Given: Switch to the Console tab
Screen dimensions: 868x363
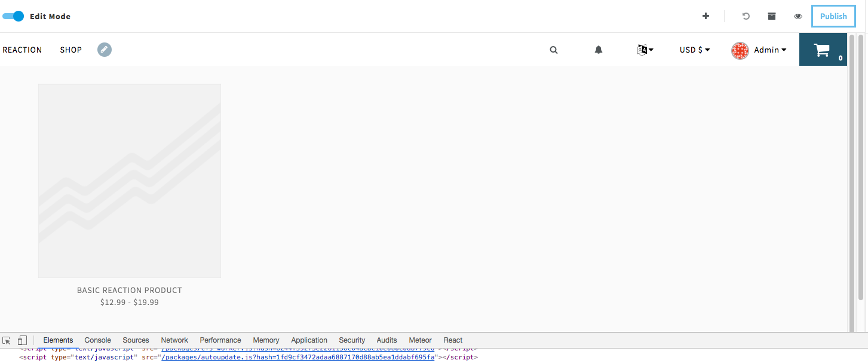Looking at the screenshot, I should [x=98, y=340].
